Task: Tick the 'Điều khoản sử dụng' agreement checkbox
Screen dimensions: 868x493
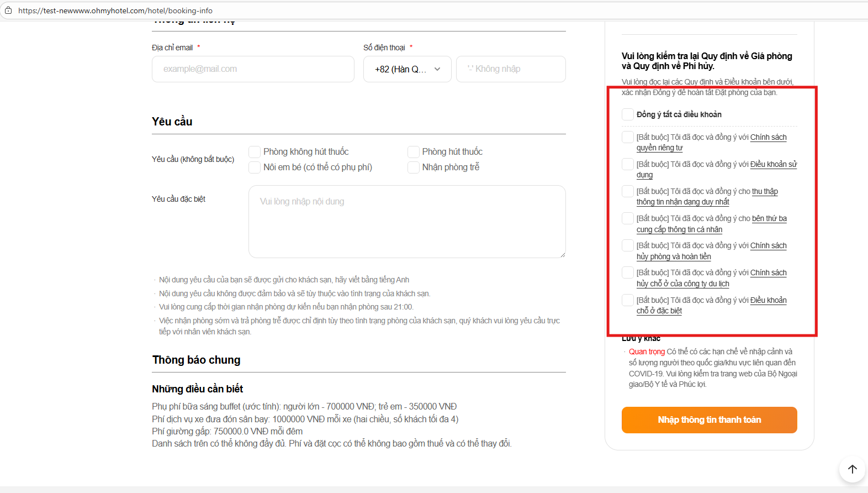Action: coord(628,164)
